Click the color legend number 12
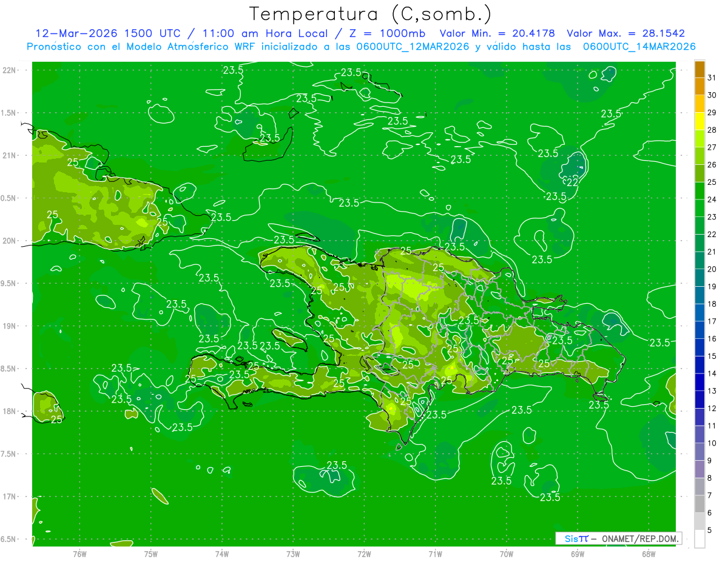Viewport: 728px width, 562px height. click(x=712, y=408)
